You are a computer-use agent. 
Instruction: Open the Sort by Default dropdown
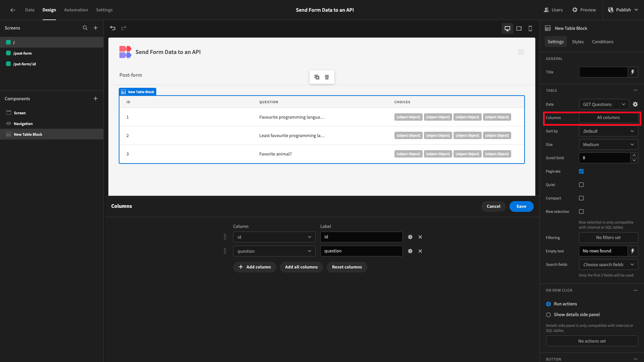coord(608,131)
